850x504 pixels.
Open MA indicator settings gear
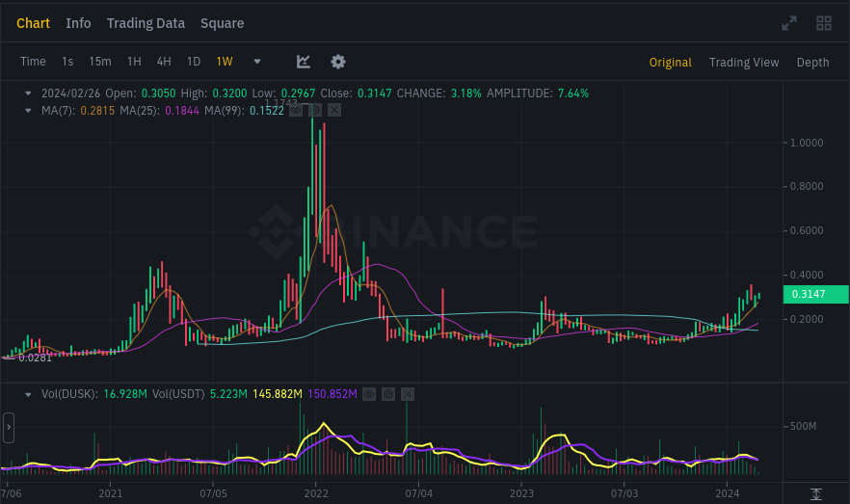[315, 111]
